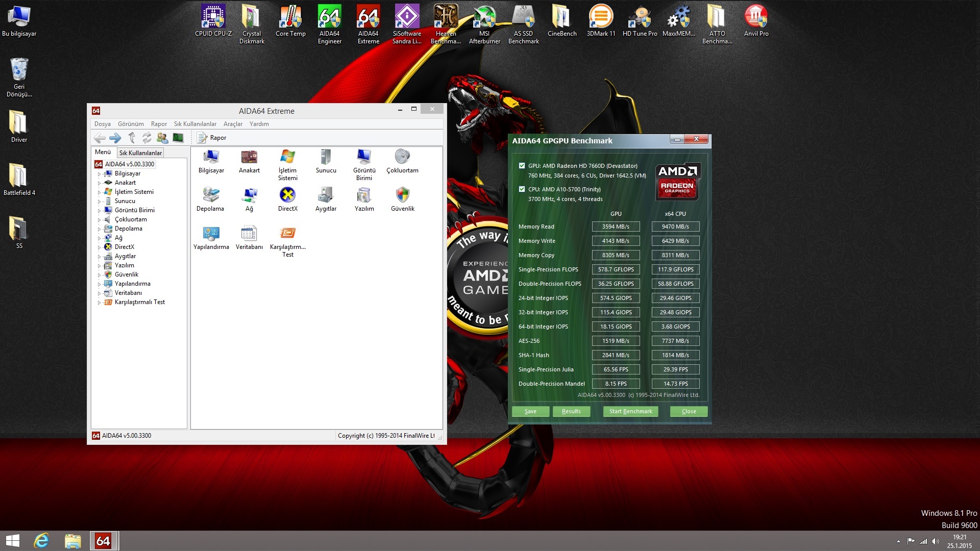The image size is (980, 551).
Task: Switch to the Sık Kullanılanlar tab
Action: pos(140,153)
